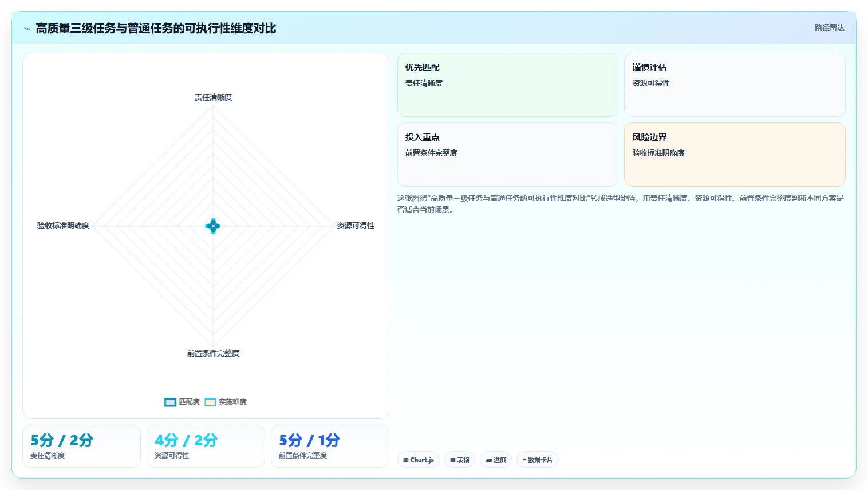Toggle the 实施难度 legend swatch
The image size is (868, 490).
(x=210, y=402)
